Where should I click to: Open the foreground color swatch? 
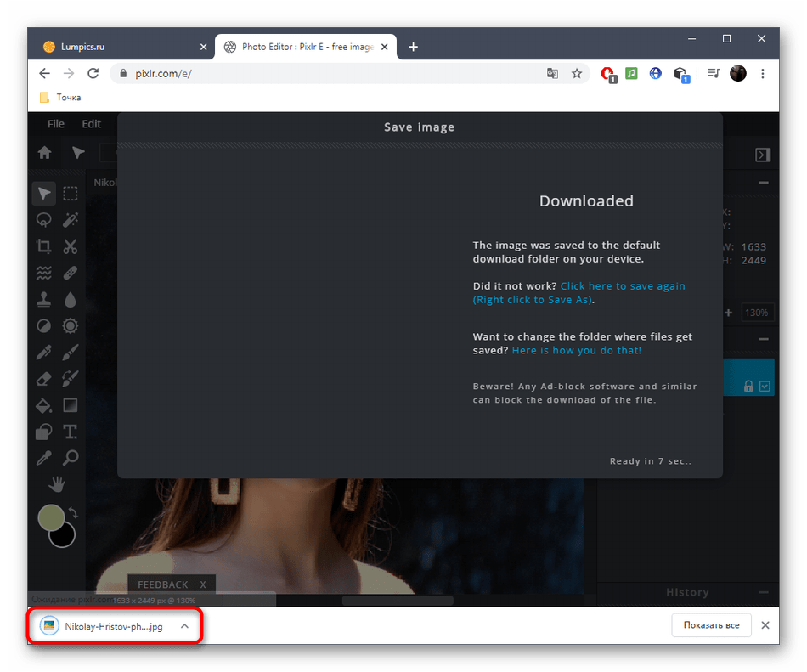52,517
